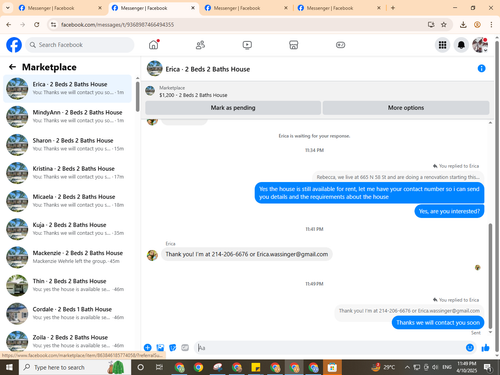
Task: Click Erica's avatar beside her message
Action: 152,255
